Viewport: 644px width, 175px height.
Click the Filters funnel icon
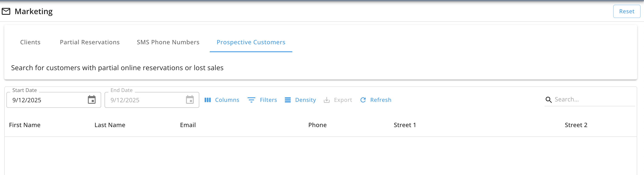coord(251,100)
